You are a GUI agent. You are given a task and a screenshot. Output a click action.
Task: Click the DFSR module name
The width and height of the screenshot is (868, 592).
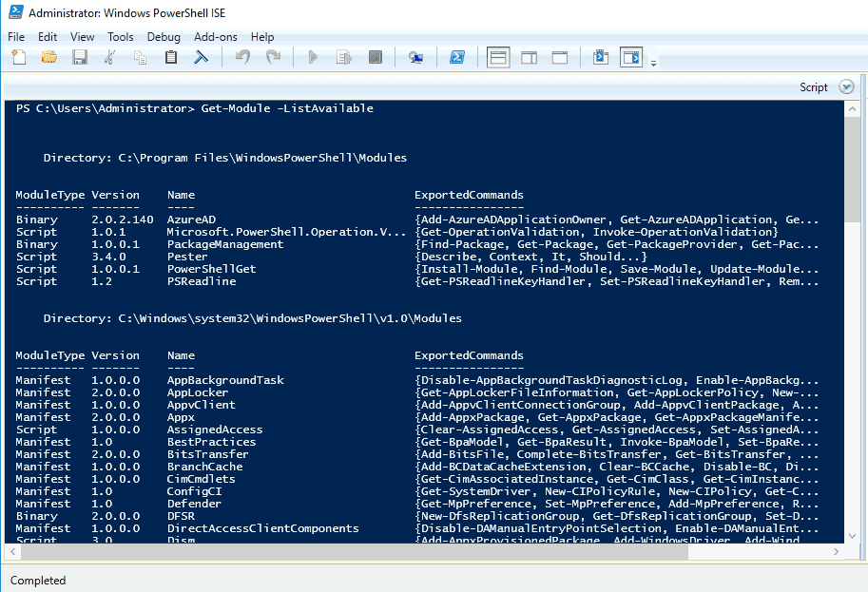coord(181,516)
